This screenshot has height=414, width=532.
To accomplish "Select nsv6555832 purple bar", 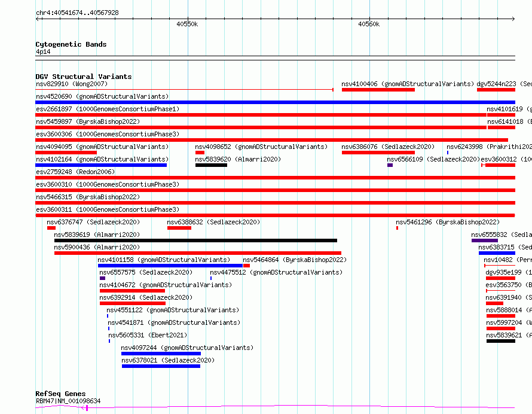I will click(x=485, y=241).
